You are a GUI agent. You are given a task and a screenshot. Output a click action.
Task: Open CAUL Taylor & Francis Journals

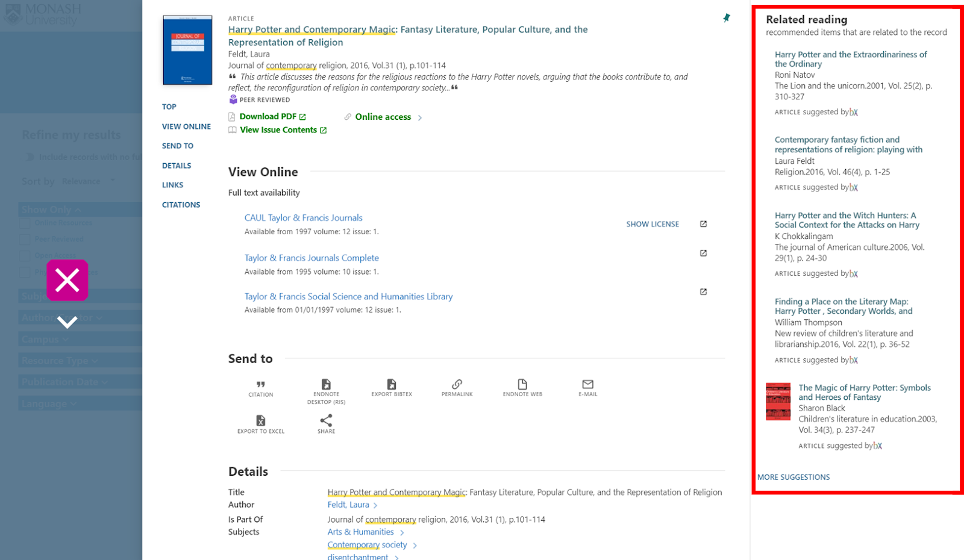(304, 218)
